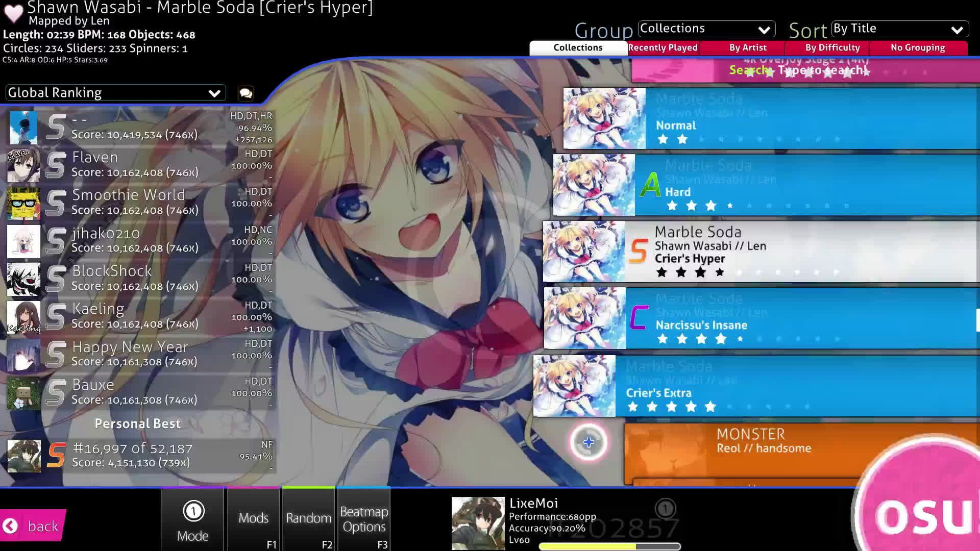
Task: Open Bauxe's score entry
Action: point(140,392)
